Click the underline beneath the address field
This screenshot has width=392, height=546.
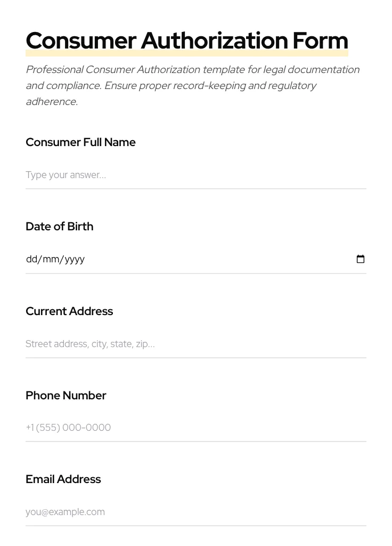pyautogui.click(x=196, y=358)
